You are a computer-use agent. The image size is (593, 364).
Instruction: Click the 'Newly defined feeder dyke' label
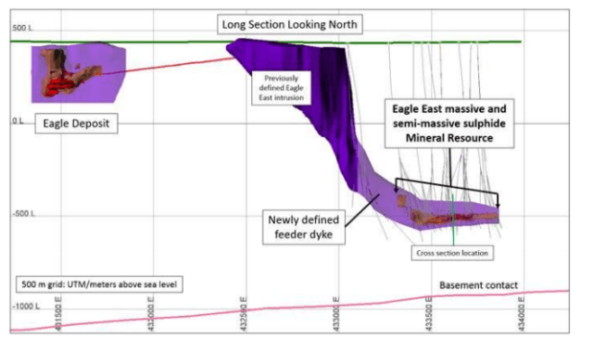[304, 227]
